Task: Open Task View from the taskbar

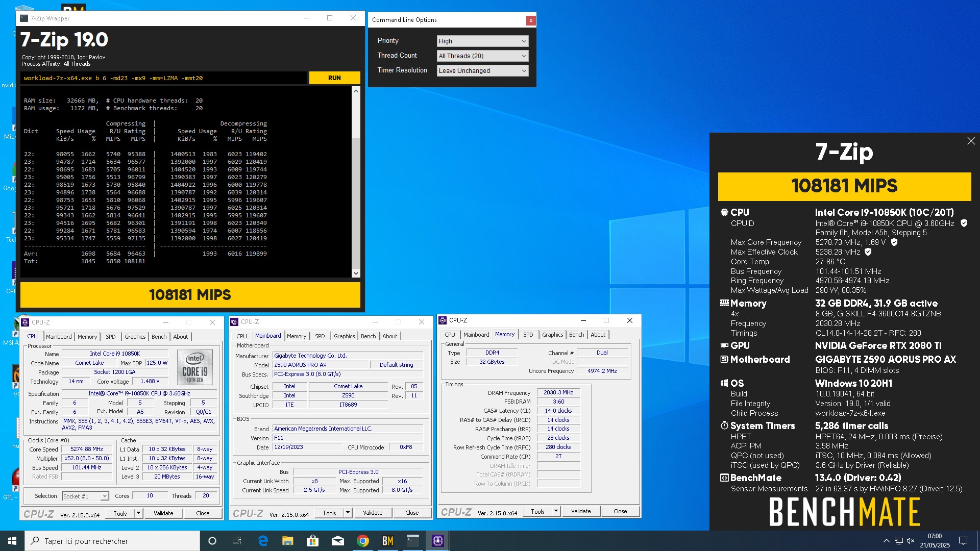Action: (237, 541)
